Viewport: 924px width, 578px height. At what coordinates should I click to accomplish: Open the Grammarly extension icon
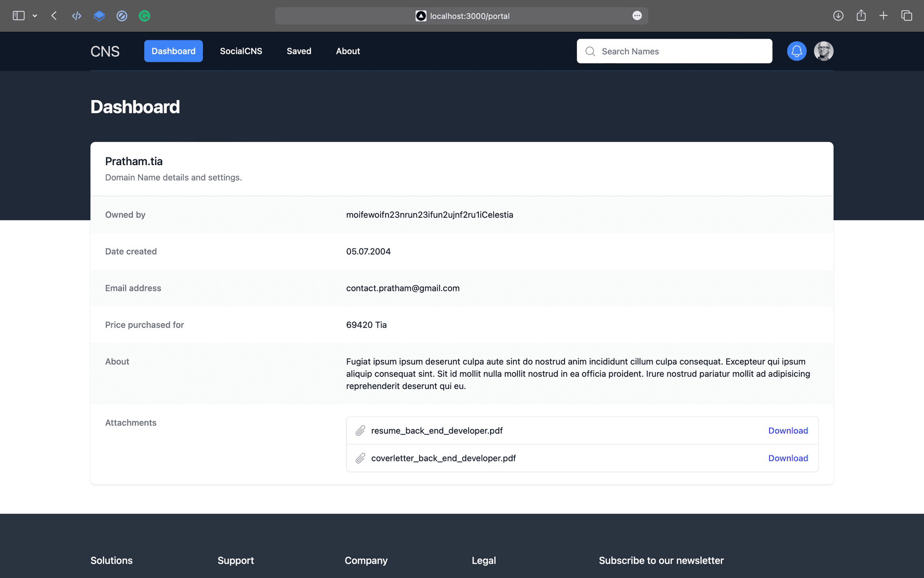[144, 16]
